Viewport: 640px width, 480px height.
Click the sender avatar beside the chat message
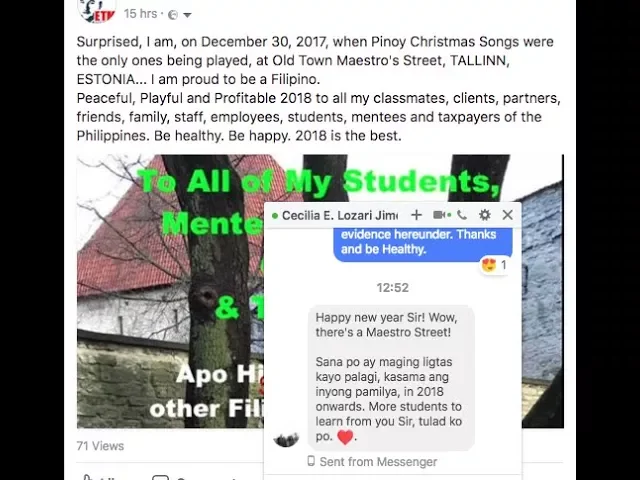coord(286,439)
